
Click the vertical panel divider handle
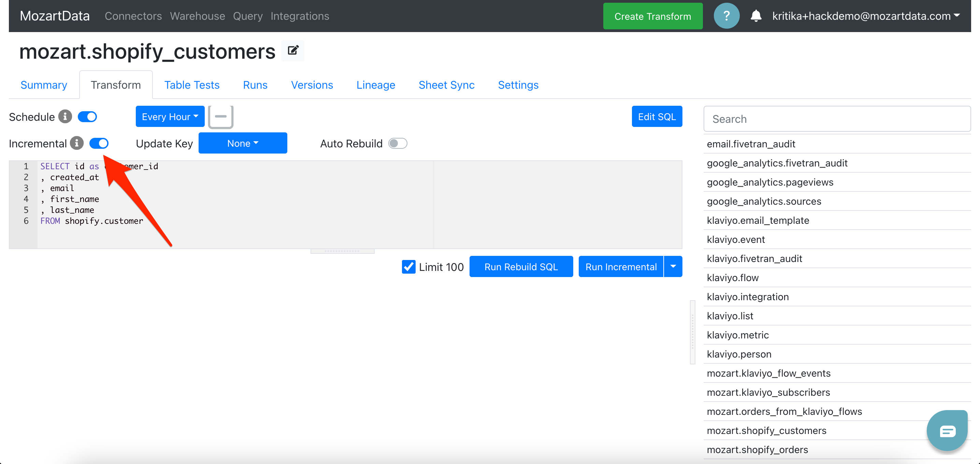692,332
